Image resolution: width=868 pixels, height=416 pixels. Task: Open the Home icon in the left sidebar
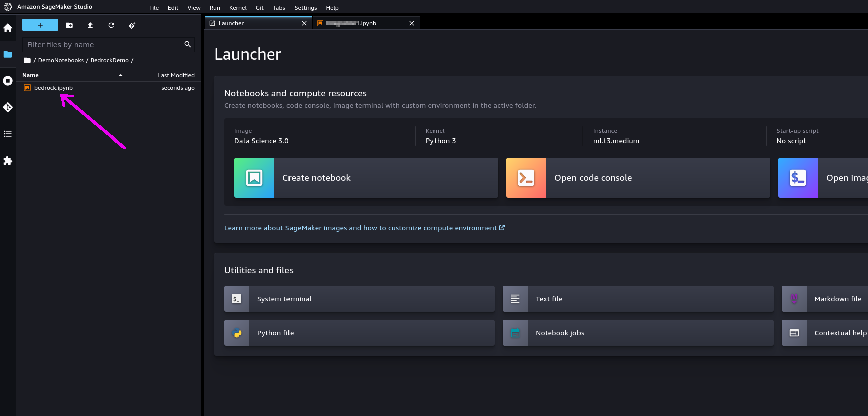[x=8, y=28]
